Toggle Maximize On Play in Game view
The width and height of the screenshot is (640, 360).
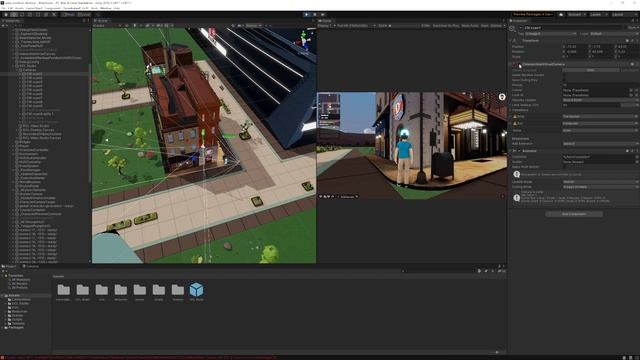pyautogui.click(x=445, y=25)
